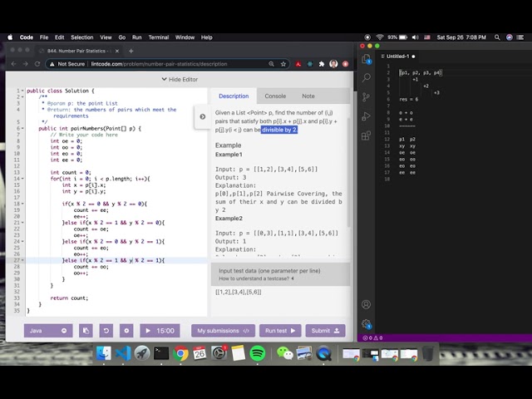The width and height of the screenshot is (532, 399).
Task: Open the Run menu
Action: (136, 37)
